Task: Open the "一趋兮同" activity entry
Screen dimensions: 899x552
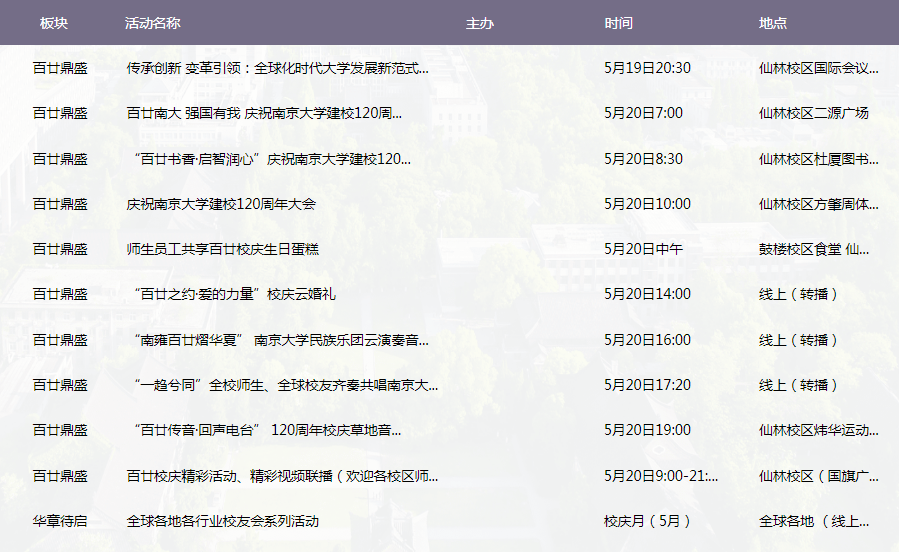Action: pyautogui.click(x=283, y=385)
